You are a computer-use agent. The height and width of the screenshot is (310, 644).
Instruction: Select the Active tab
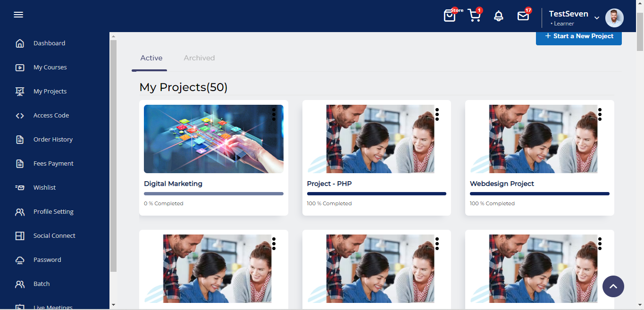pyautogui.click(x=151, y=58)
